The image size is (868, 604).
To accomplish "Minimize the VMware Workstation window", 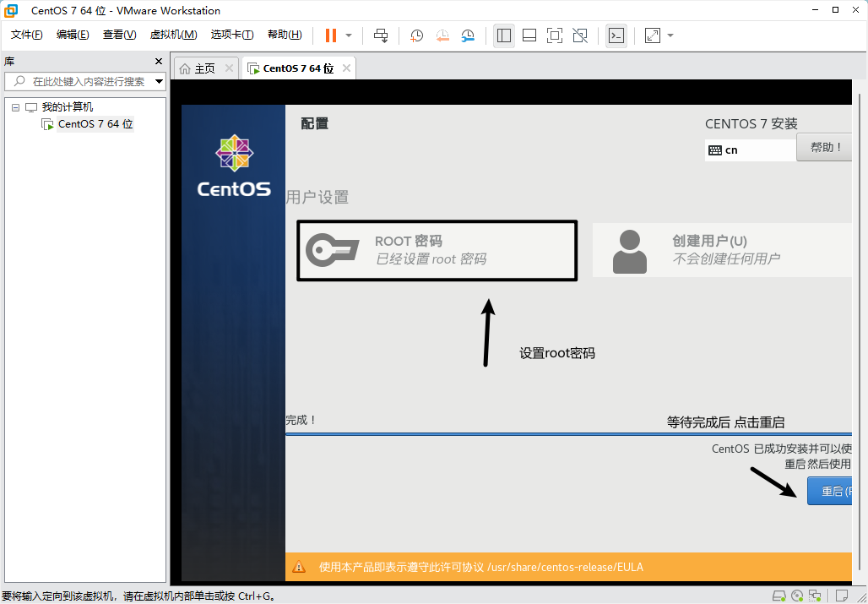I will pos(816,9).
